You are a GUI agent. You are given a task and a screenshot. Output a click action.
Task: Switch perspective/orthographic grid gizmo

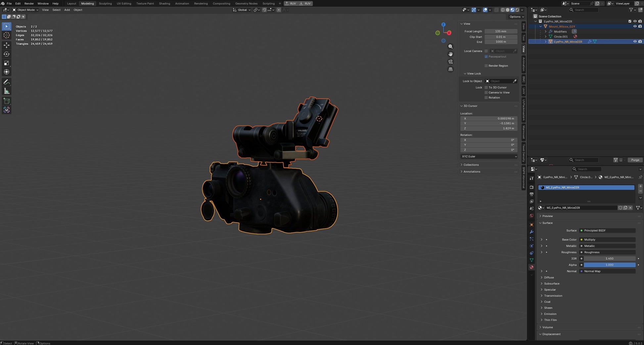(450, 69)
